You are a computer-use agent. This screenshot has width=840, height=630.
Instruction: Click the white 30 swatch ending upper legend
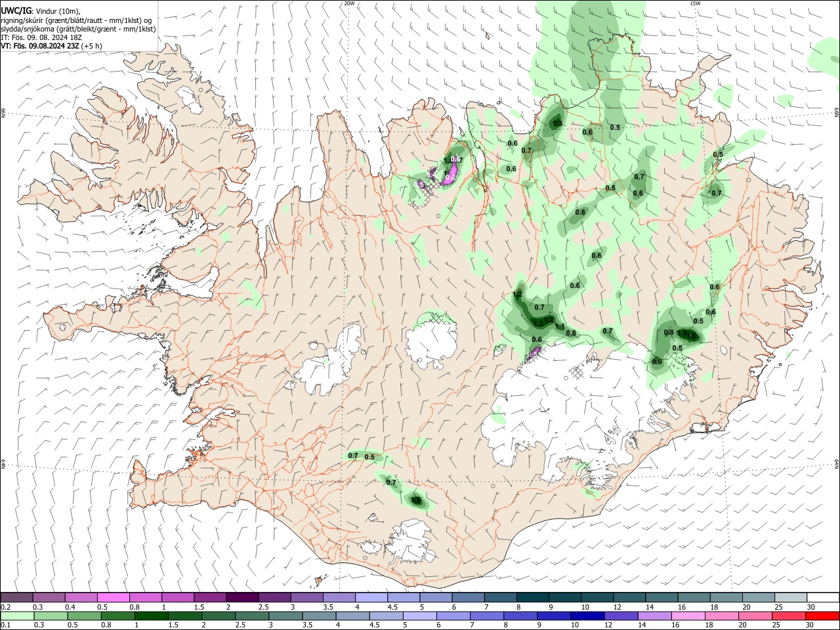click(823, 597)
